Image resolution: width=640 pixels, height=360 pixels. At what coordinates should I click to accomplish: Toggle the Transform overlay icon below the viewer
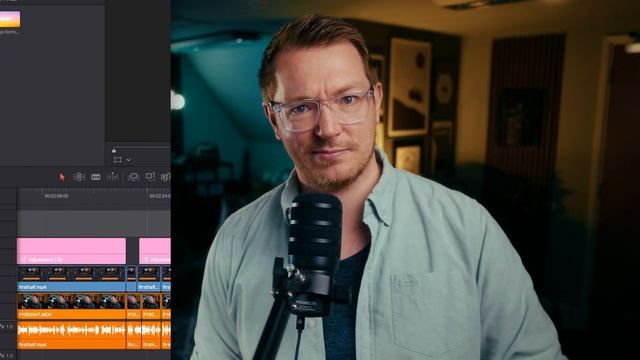pos(118,160)
